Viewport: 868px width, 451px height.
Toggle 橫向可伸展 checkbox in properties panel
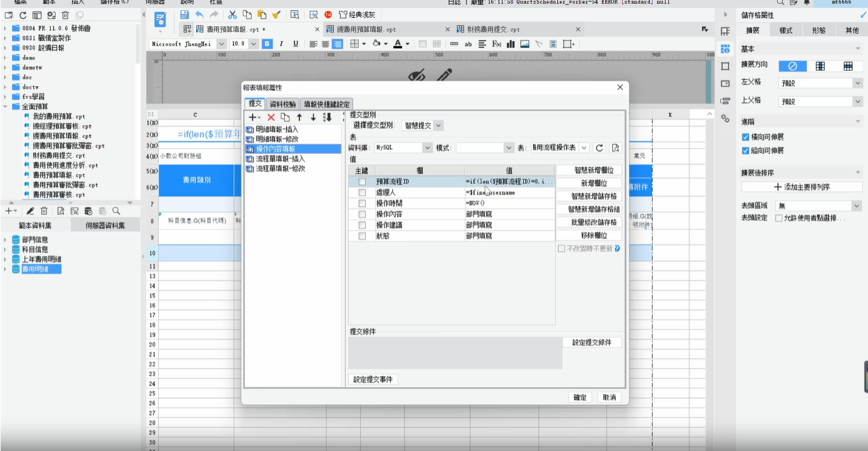point(746,137)
